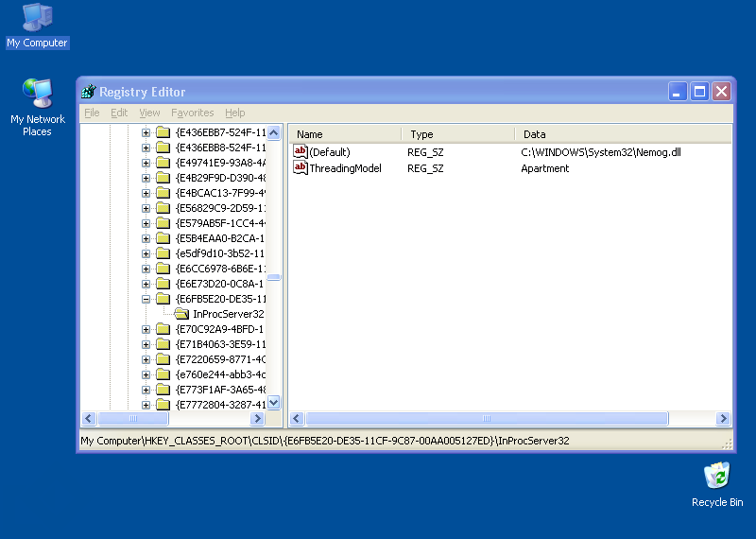Expand the {E70C92A9-4BFD key

[146, 330]
